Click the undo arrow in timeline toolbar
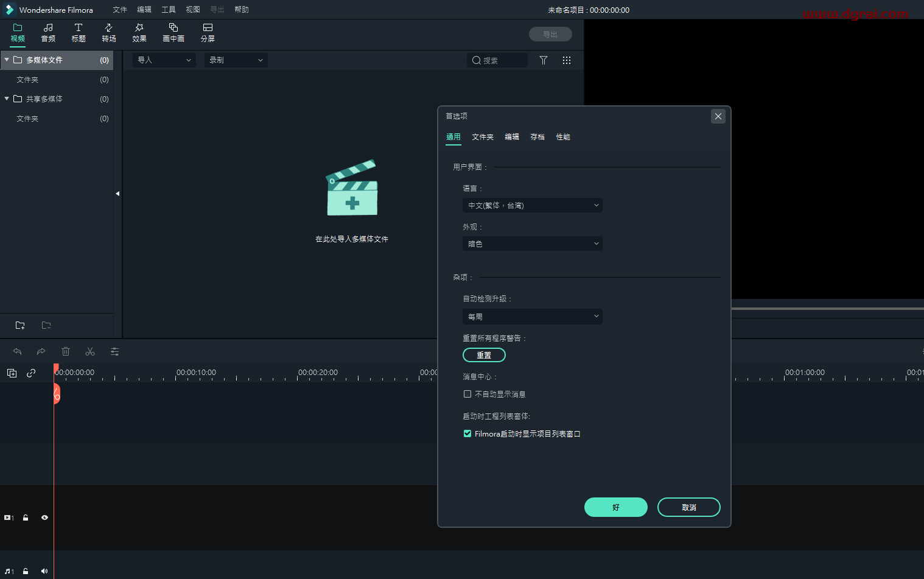 (17, 351)
